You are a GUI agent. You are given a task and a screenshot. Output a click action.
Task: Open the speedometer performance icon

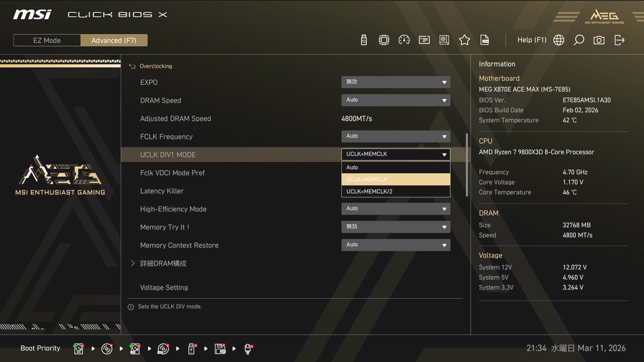point(404,40)
